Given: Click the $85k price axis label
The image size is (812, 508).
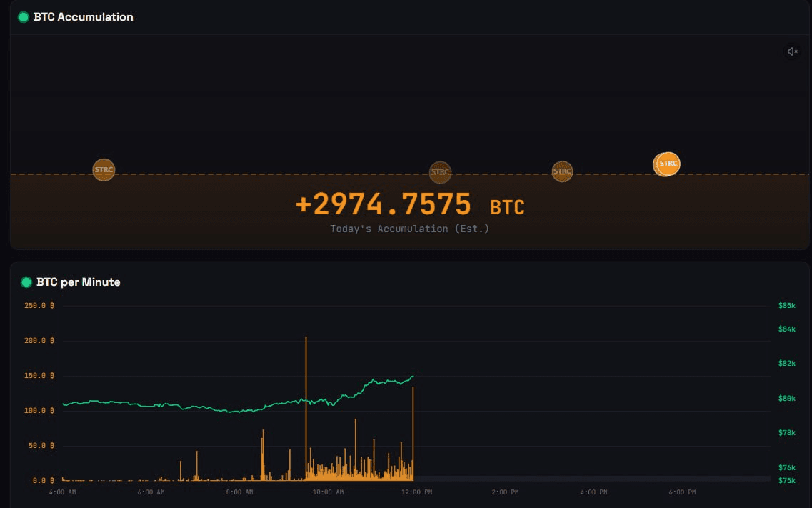Looking at the screenshot, I should coord(786,306).
